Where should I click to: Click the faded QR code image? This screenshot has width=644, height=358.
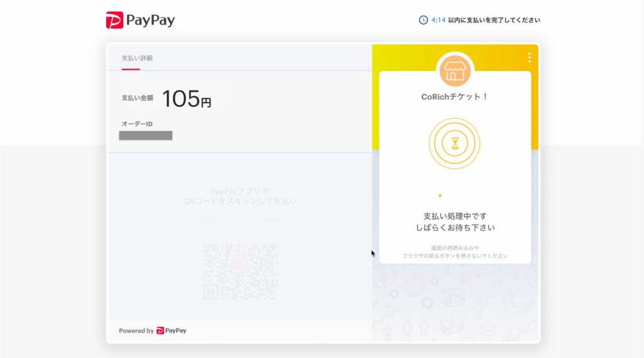tap(240, 270)
